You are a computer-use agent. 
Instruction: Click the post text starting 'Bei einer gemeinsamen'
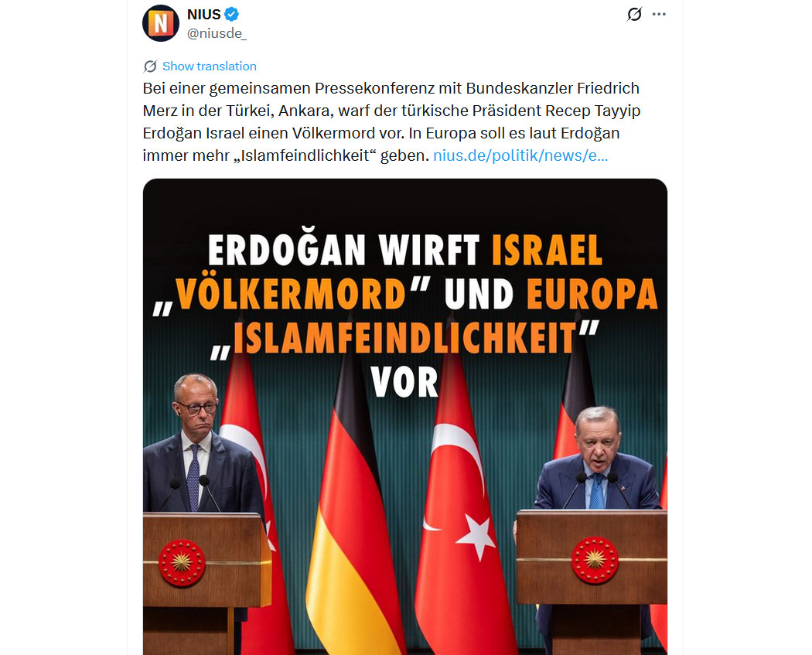tap(391, 121)
